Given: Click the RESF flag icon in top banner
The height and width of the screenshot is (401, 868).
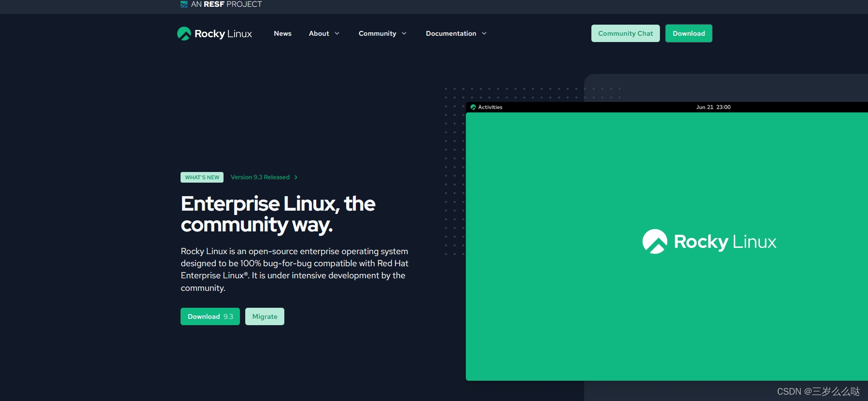Looking at the screenshot, I should click(x=184, y=4).
